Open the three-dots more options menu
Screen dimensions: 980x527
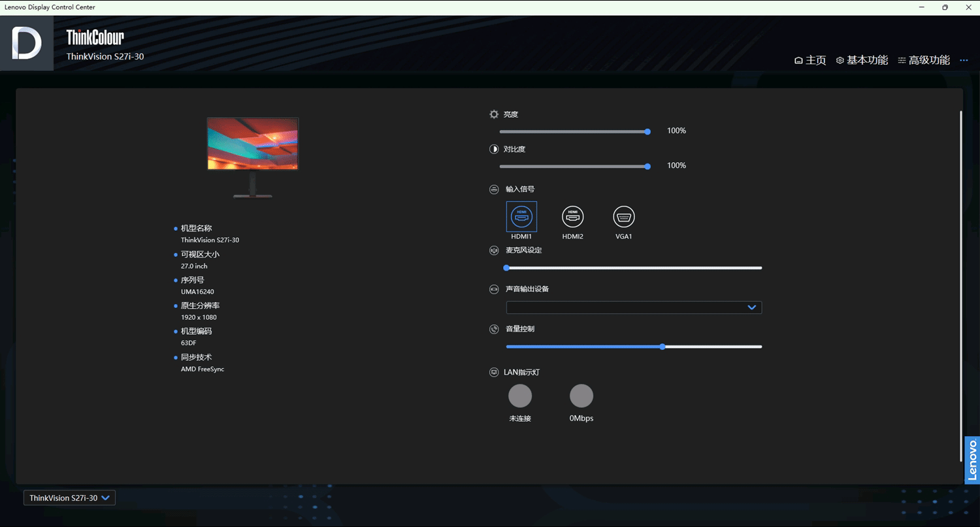click(x=964, y=60)
